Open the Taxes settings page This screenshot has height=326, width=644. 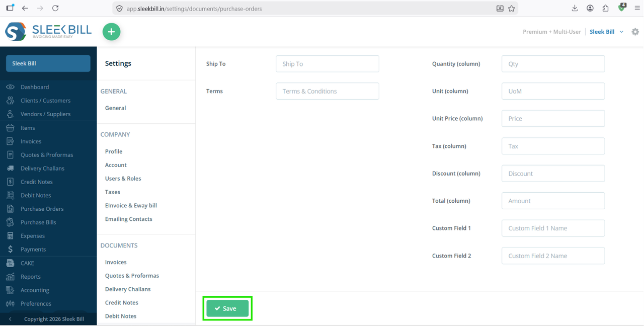[113, 192]
